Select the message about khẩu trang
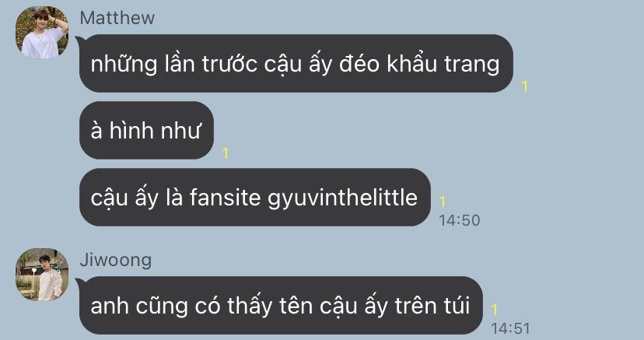This screenshot has height=340, width=644. [x=296, y=63]
